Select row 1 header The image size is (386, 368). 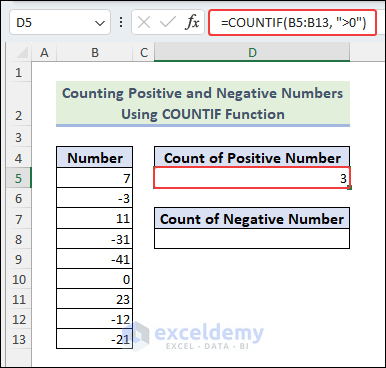click(19, 72)
